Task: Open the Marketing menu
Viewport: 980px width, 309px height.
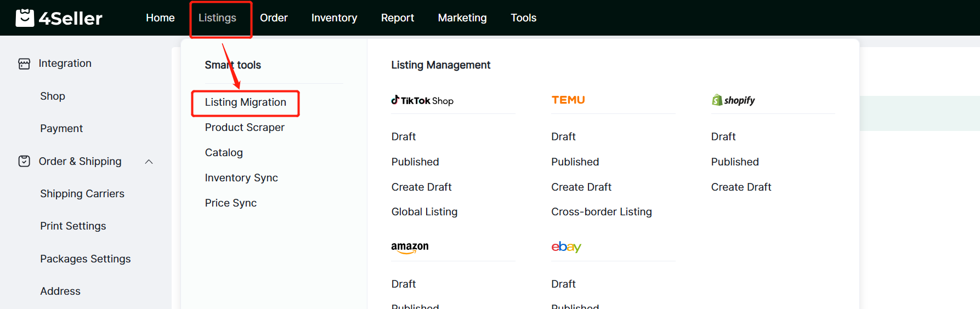Action: tap(462, 18)
